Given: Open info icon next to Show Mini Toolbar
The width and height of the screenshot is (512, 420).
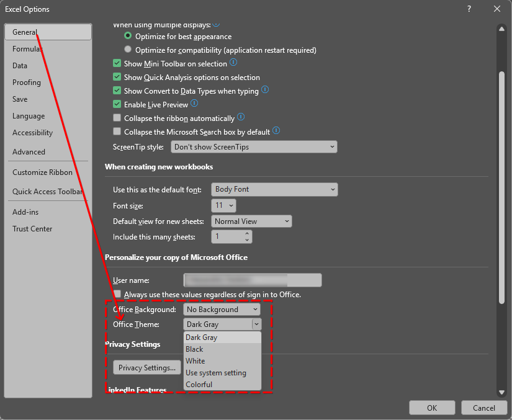Looking at the screenshot, I should (x=233, y=62).
